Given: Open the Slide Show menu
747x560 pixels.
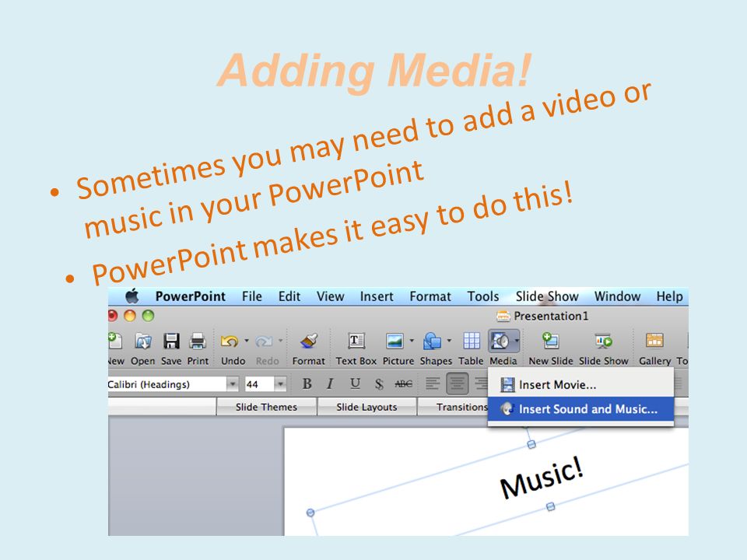Looking at the screenshot, I should tap(547, 296).
